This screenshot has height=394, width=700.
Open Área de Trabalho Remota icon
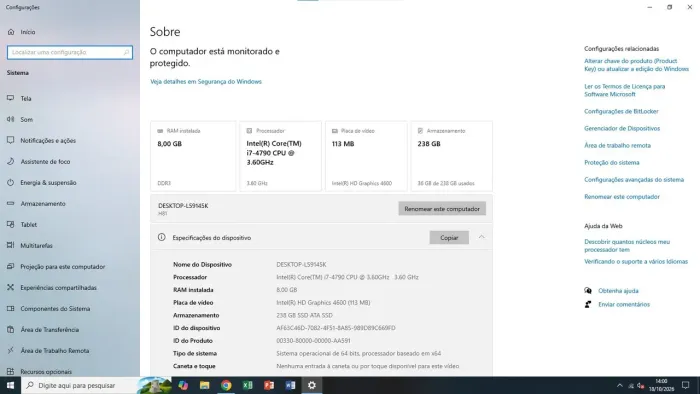point(11,350)
